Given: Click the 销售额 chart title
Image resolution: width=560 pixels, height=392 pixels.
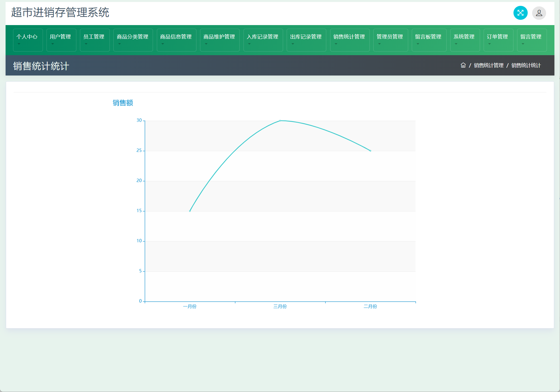Looking at the screenshot, I should tap(123, 103).
